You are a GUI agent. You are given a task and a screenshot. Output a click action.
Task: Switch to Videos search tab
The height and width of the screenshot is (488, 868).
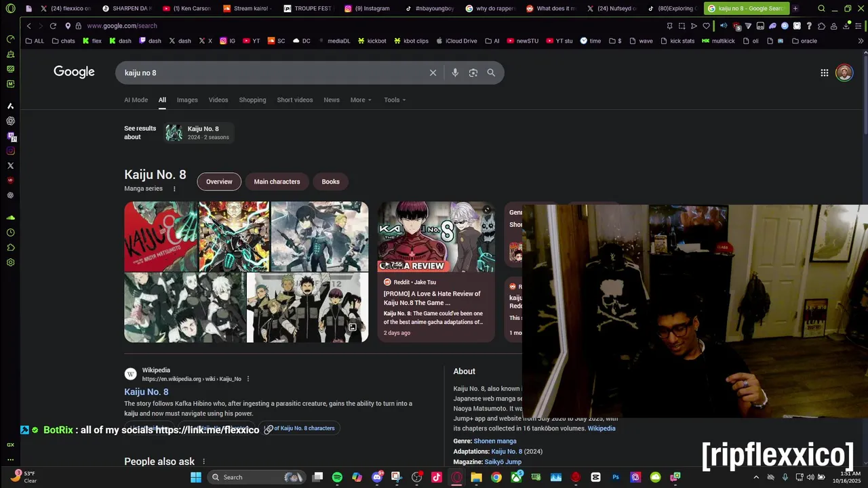[x=218, y=100]
